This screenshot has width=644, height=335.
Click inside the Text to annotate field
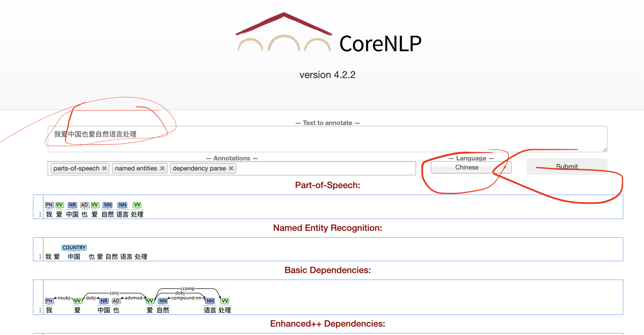325,139
